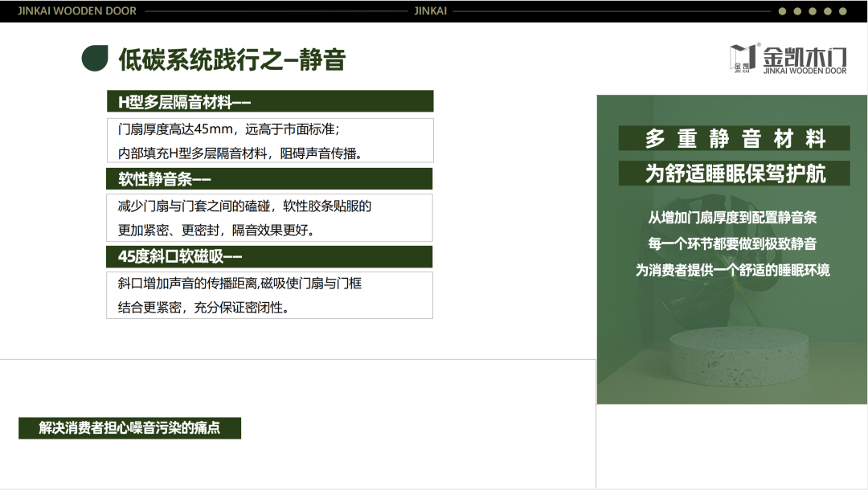Screen dimensions: 868x490
Task: Select text 更加紧密、更密封，隔音效果更好
Action: (212, 230)
